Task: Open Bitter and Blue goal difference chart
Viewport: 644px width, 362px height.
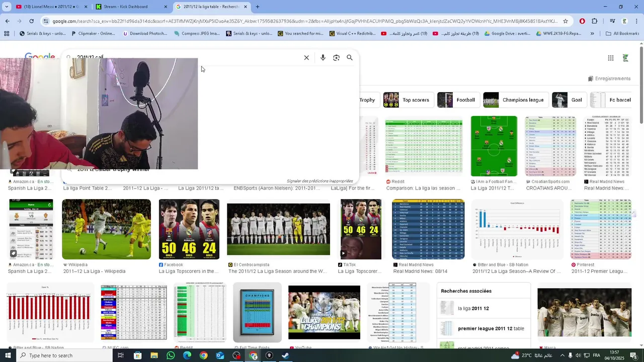Action: tap(518, 229)
